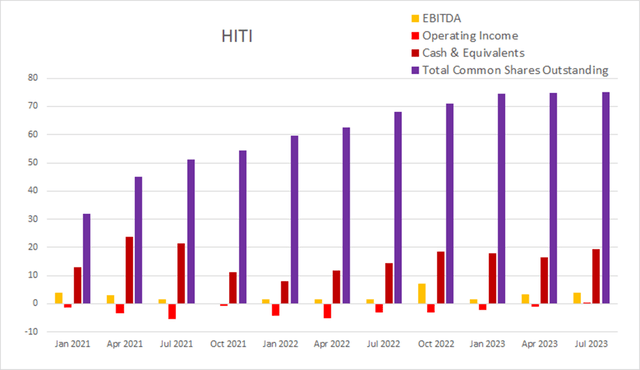Select the yellow EBITDA bar for Apr 2023

tap(525, 299)
